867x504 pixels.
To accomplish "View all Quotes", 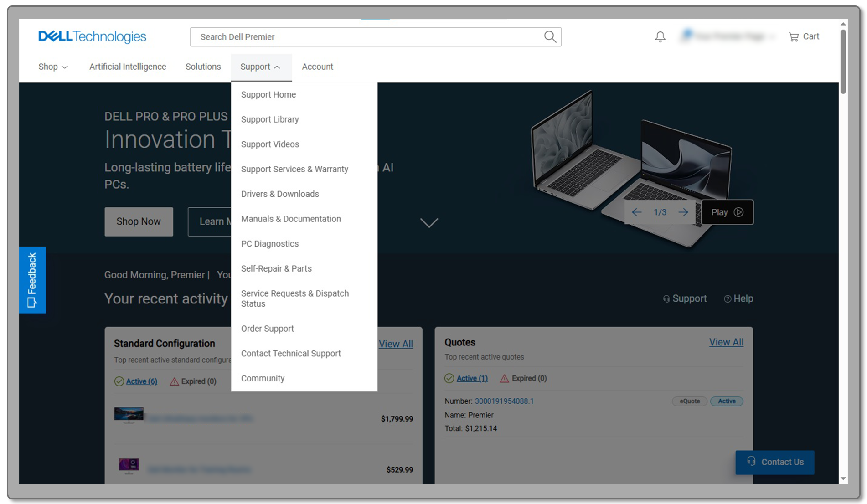I will (x=726, y=342).
